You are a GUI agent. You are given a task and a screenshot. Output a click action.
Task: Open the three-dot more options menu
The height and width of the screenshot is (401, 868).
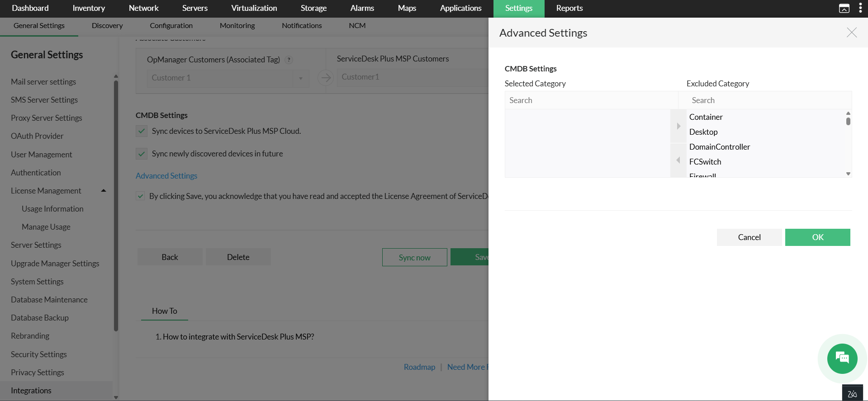coord(860,8)
